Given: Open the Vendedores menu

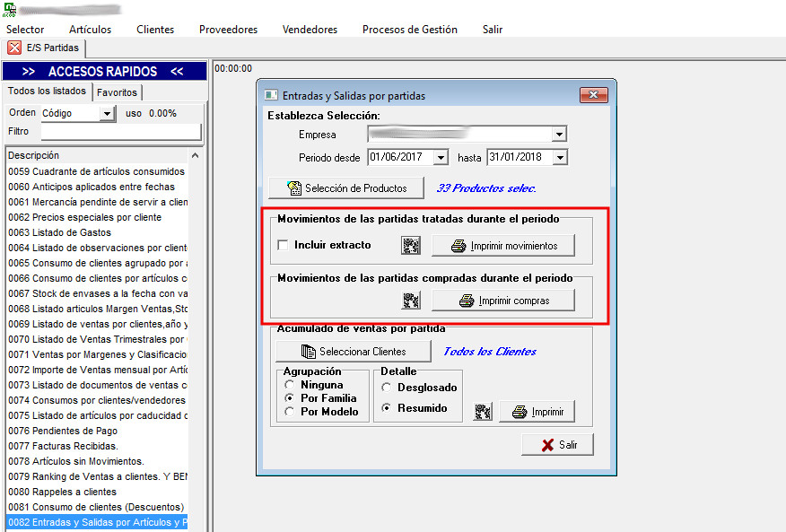Looking at the screenshot, I should [310, 30].
